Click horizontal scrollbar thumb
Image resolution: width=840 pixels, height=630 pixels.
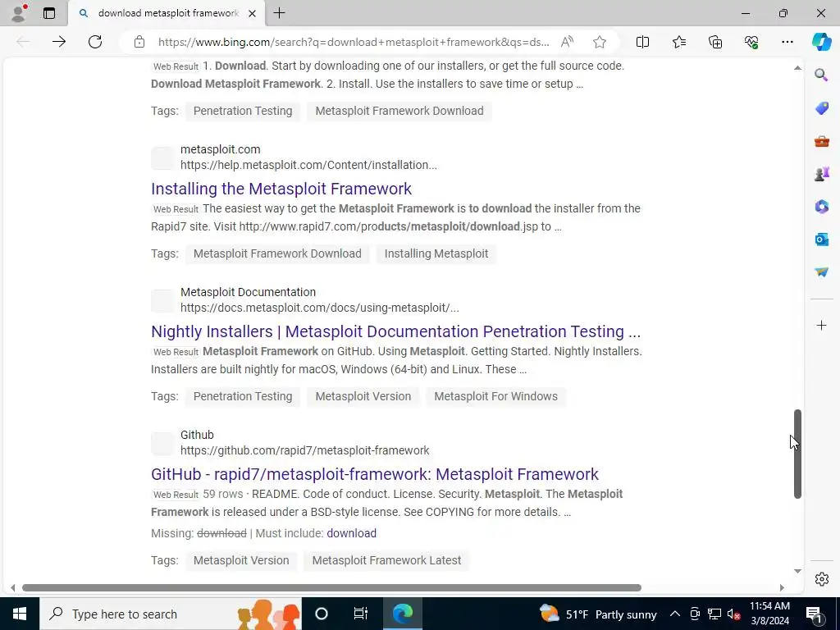pos(331,587)
